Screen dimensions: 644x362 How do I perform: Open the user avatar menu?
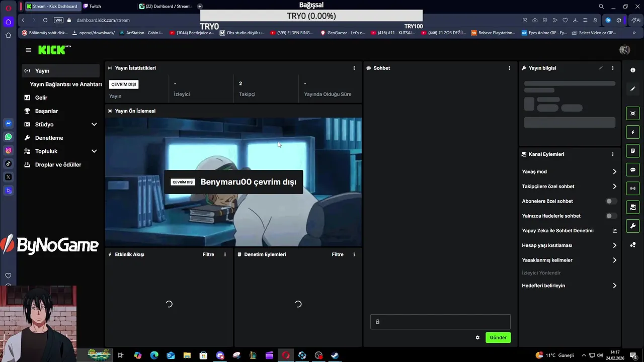point(624,50)
